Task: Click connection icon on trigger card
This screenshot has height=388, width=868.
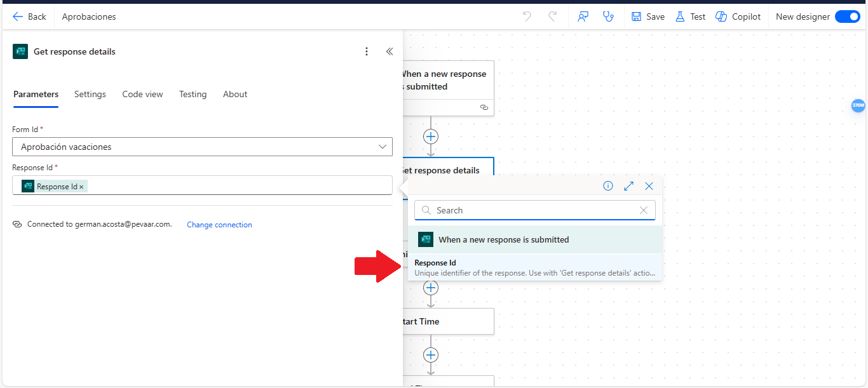Action: click(484, 108)
